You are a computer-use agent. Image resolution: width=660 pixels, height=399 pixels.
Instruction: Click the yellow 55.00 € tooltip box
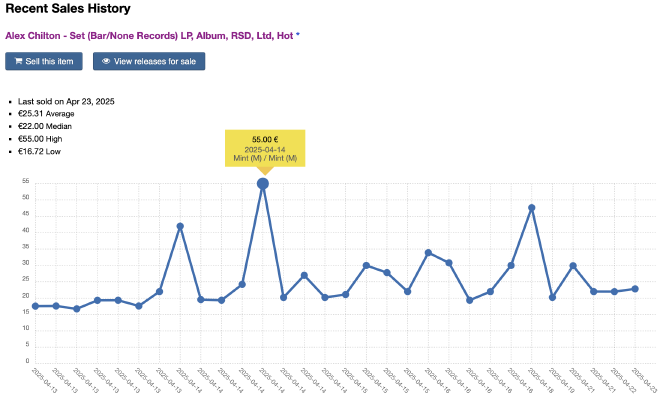pos(265,148)
